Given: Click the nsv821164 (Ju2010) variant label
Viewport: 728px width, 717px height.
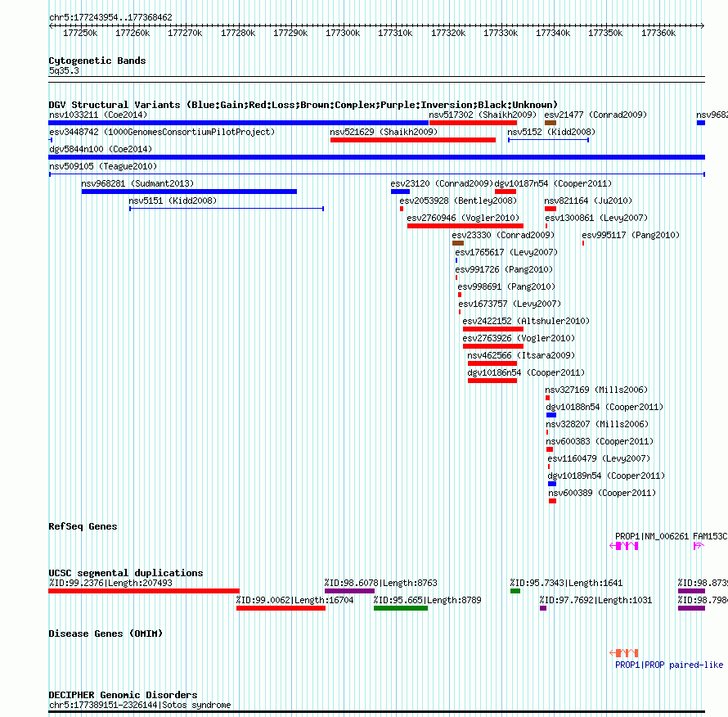Looking at the screenshot, I should click(x=588, y=201).
